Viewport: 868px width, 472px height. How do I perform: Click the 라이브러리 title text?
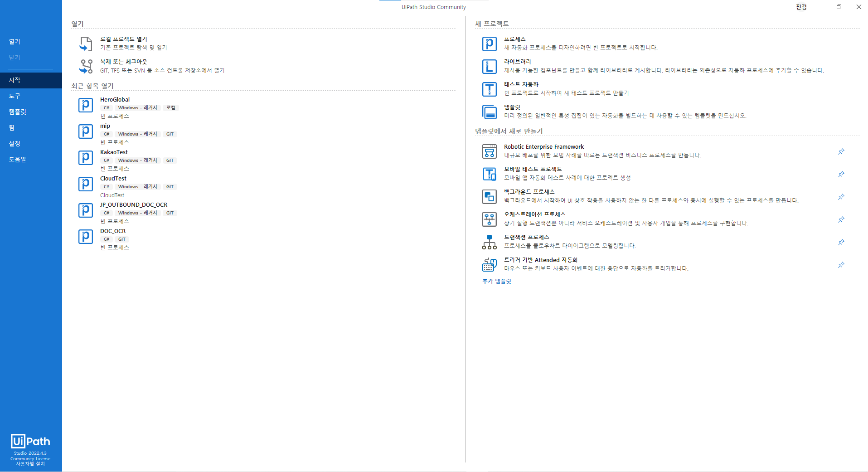[x=518, y=62]
